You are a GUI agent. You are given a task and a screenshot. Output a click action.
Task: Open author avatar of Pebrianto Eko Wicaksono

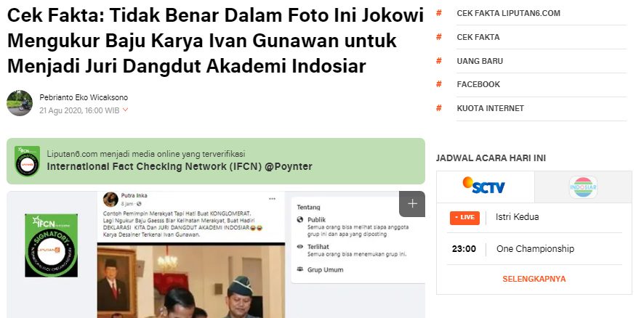click(20, 103)
